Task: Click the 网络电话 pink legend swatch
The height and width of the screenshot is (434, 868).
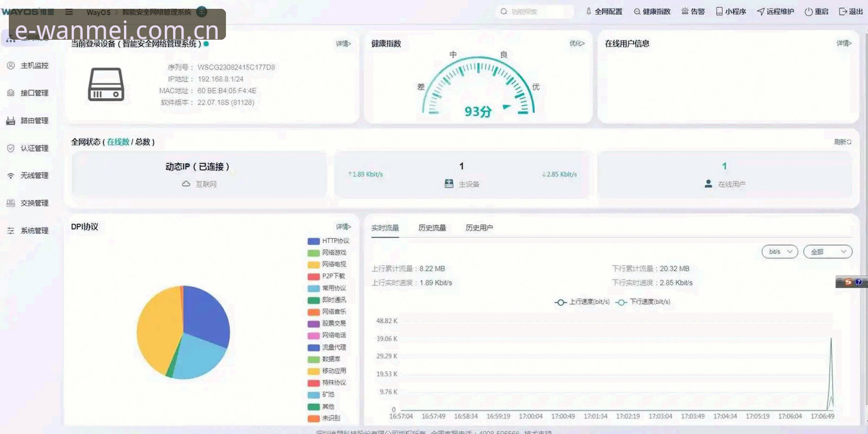Action: [x=314, y=336]
